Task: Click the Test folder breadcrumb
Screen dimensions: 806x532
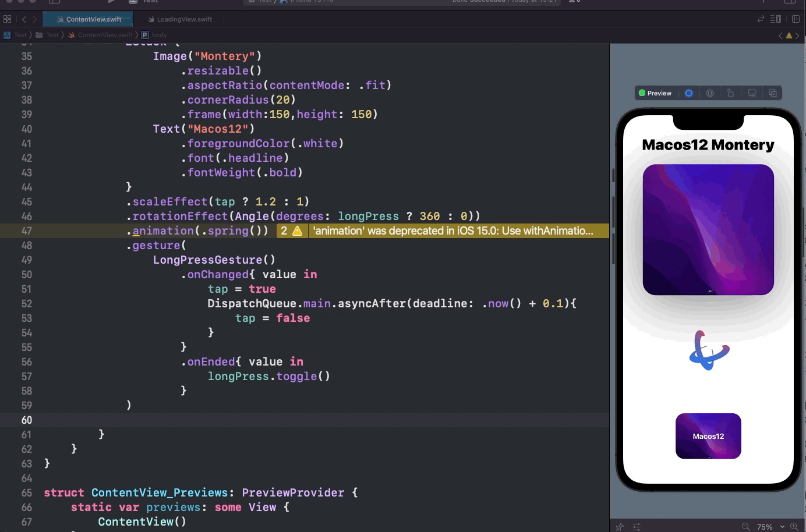Action: click(47, 35)
